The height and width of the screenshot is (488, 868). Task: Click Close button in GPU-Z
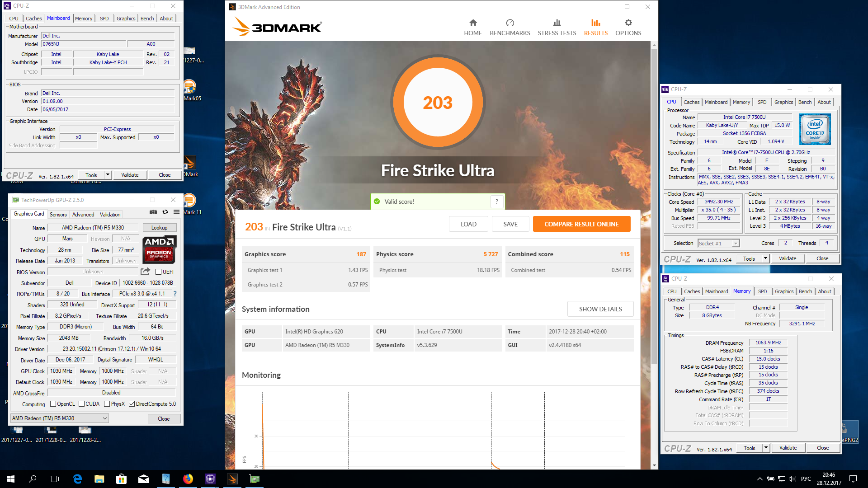click(x=164, y=419)
